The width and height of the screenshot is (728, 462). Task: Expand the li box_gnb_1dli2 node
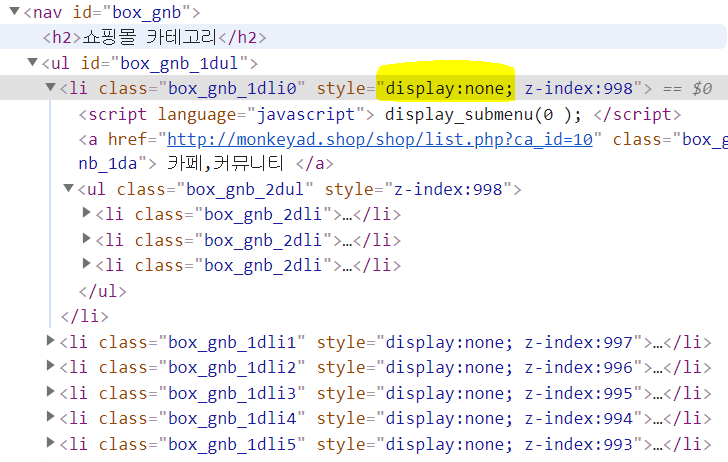pyautogui.click(x=51, y=365)
